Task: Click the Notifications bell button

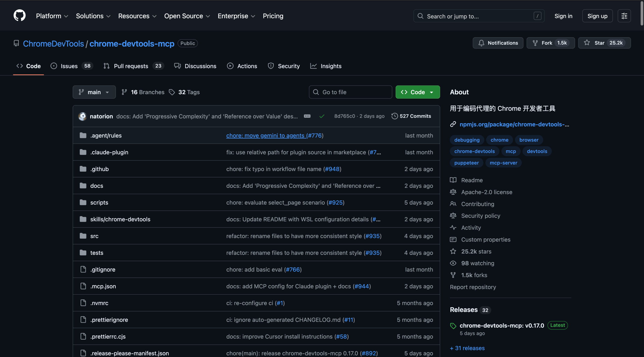Action: tap(498, 43)
